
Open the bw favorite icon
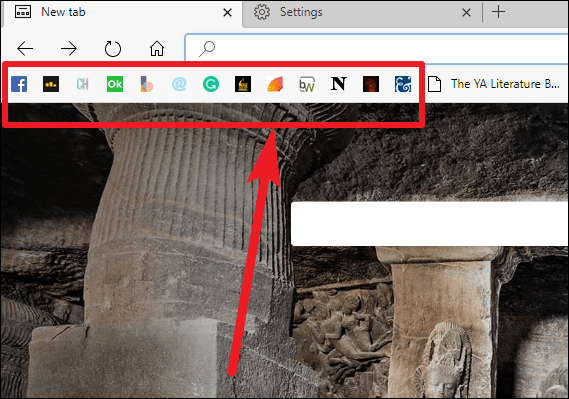click(307, 84)
